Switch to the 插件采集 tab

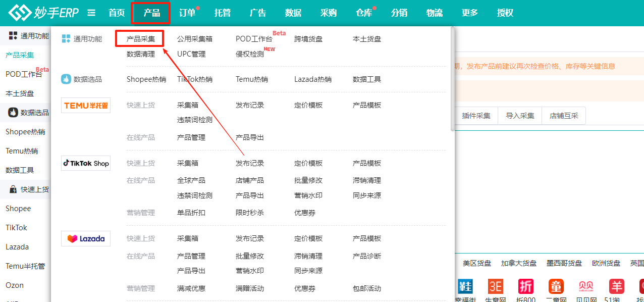[x=476, y=116]
